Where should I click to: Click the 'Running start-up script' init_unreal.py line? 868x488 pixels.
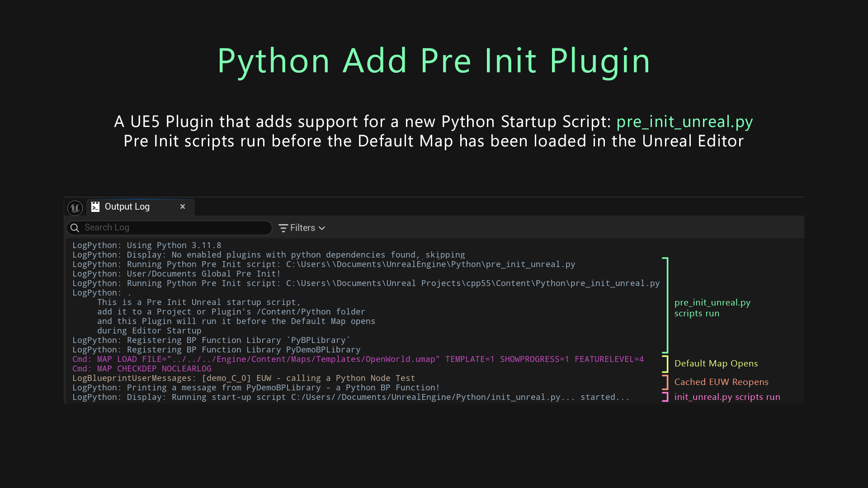351,397
